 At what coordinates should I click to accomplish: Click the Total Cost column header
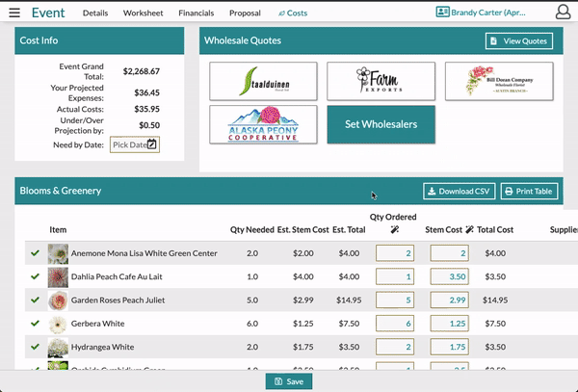495,229
